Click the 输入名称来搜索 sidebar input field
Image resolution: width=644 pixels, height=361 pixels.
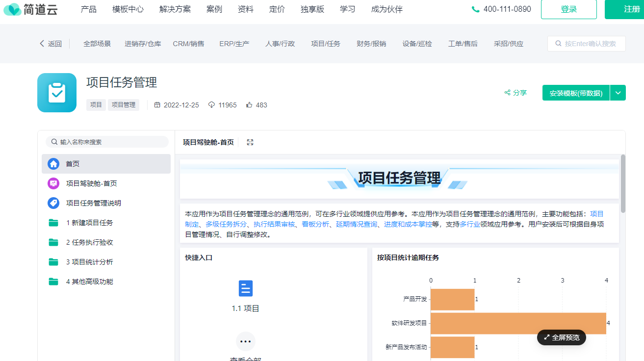(x=107, y=142)
